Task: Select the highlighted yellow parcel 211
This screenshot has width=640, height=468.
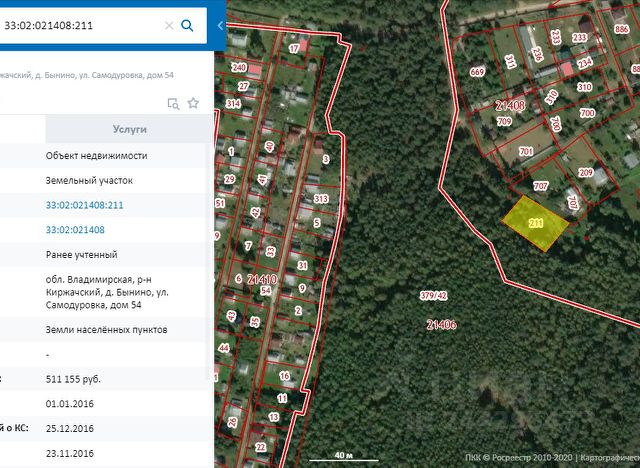Action: 535,221
